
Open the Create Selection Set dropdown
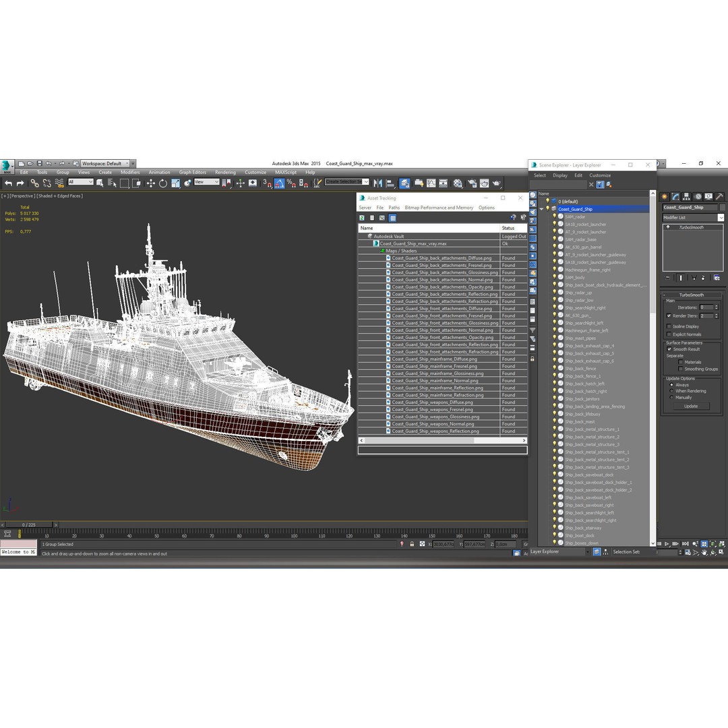pyautogui.click(x=347, y=182)
